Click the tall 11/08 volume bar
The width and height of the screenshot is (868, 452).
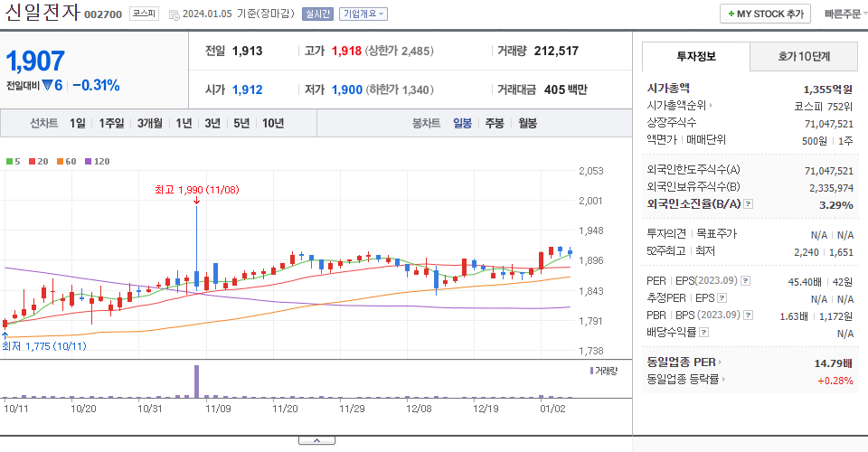click(196, 381)
